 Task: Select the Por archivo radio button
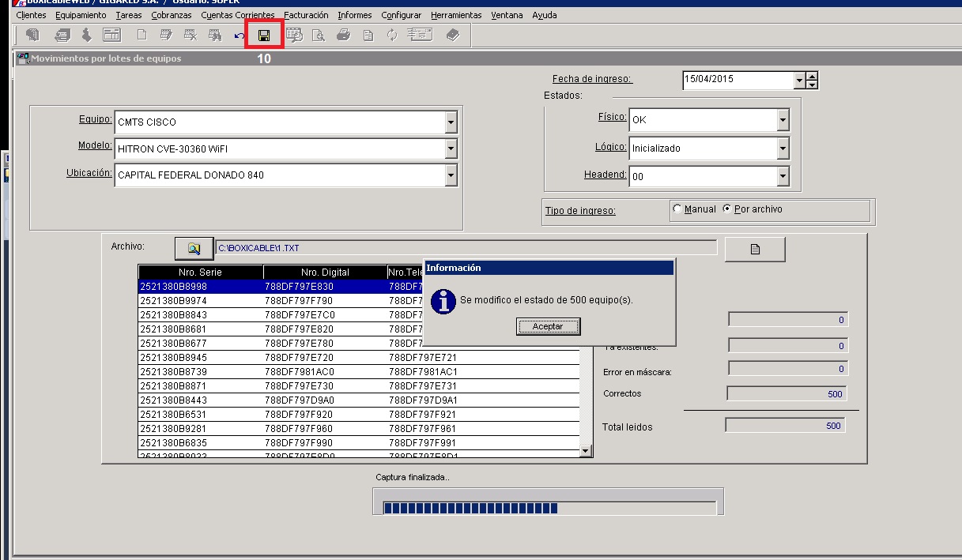pyautogui.click(x=727, y=209)
